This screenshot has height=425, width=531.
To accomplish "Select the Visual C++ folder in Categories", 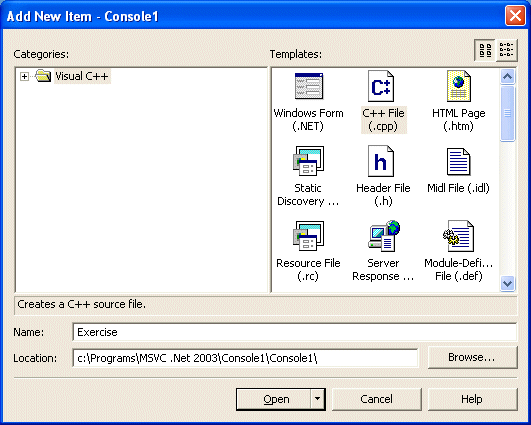I will [x=82, y=76].
